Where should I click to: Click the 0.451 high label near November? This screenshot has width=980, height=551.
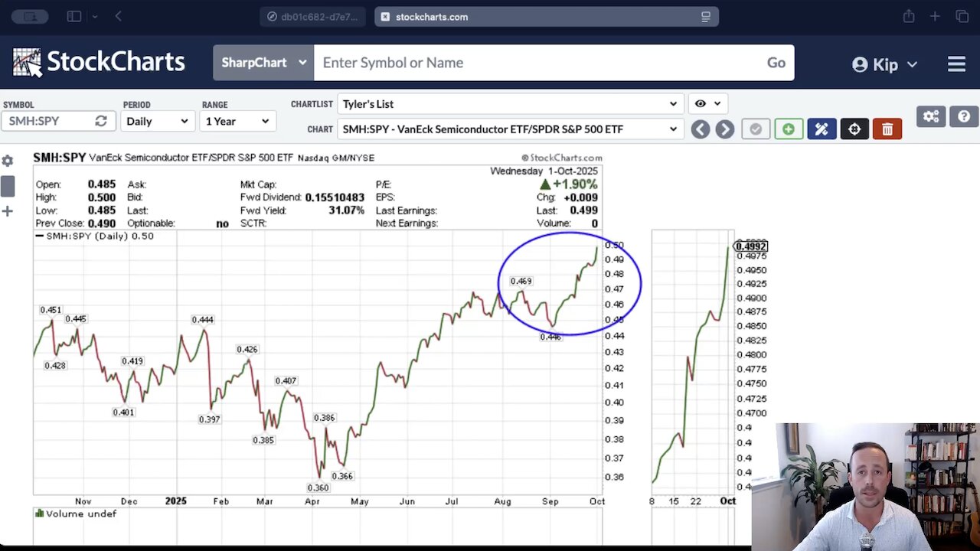(x=51, y=310)
